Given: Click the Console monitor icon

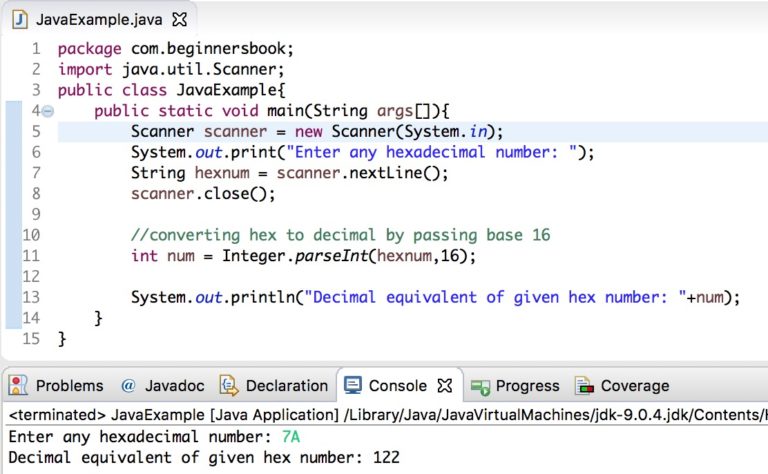Looking at the screenshot, I should [353, 385].
